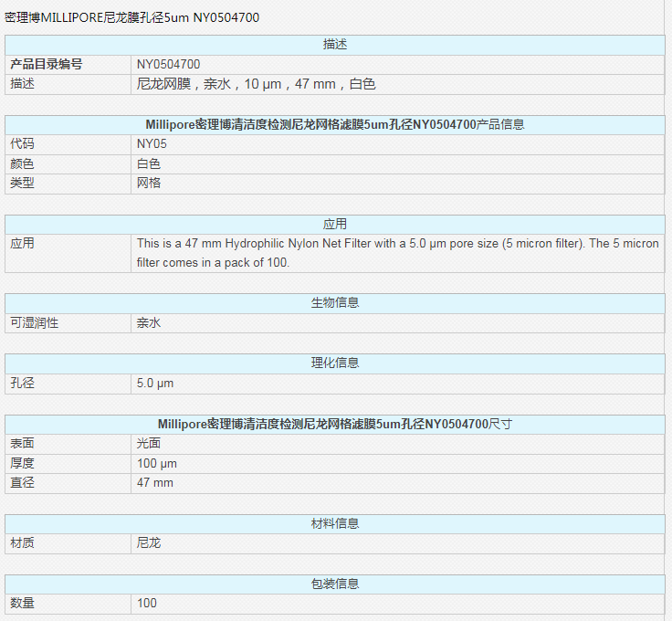Viewport: 672px width, 621px height.
Task: Click catalog number value 'NY0504700'
Action: pyautogui.click(x=168, y=65)
